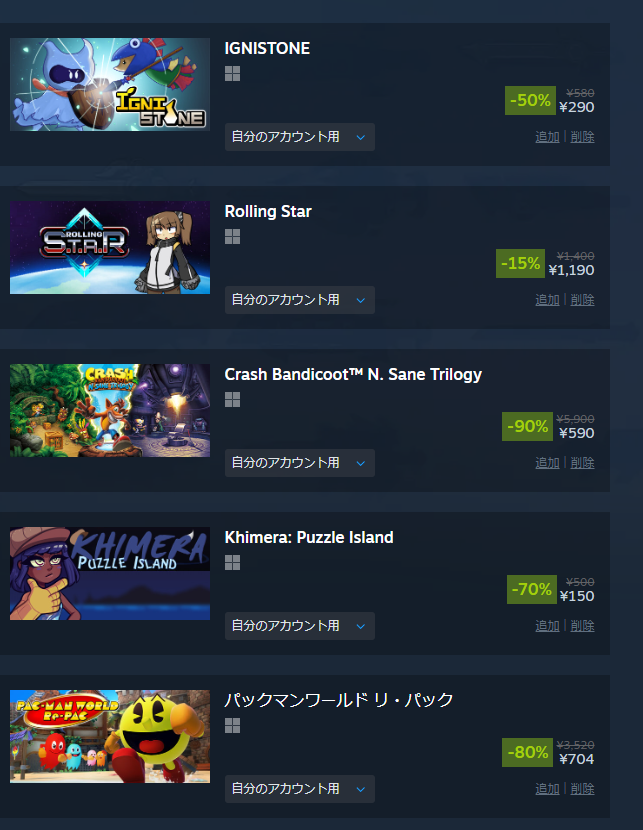Screen dimensions: 643x830
Task: Click 追加 link for IGNISTONE
Action: coord(547,137)
